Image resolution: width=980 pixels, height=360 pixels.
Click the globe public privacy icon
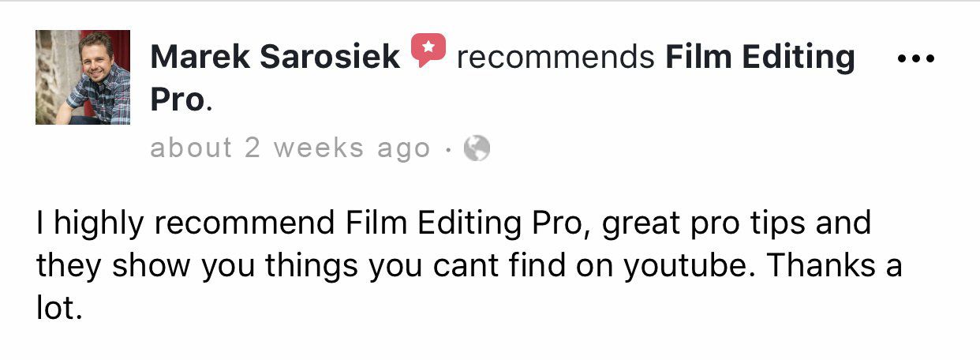point(477,148)
